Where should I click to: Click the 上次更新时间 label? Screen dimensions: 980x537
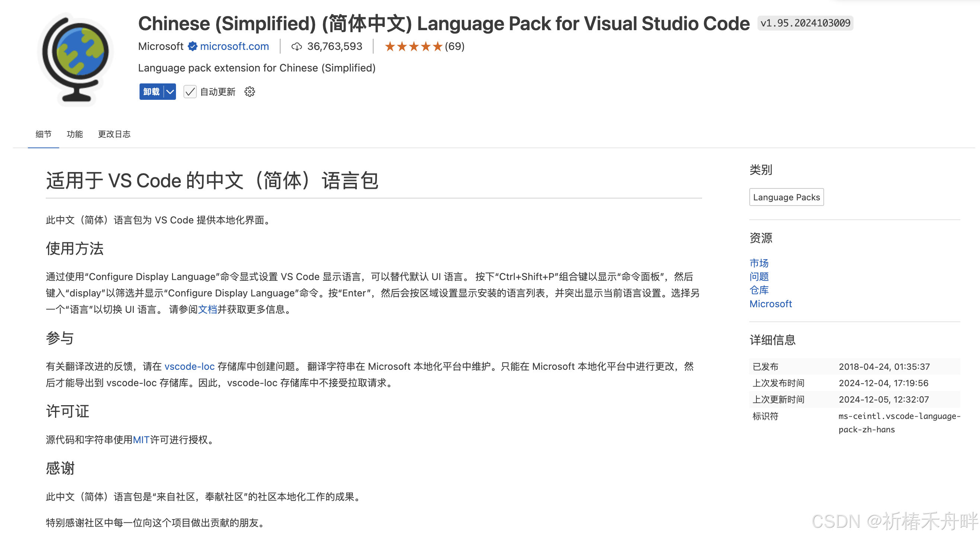[x=778, y=400]
